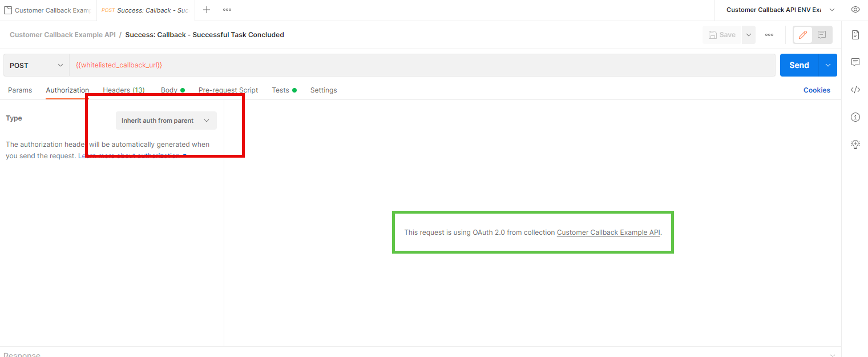This screenshot has width=868, height=357.
Task: Click Cookies link
Action: (817, 90)
